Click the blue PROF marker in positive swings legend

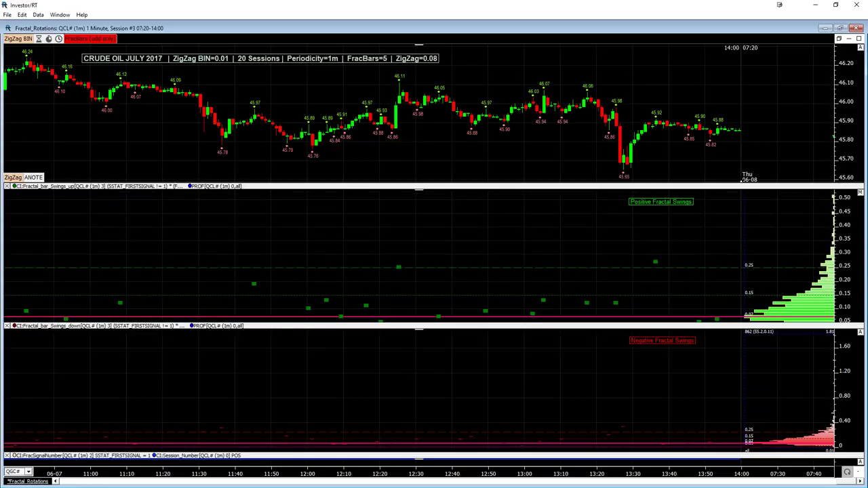[191, 186]
